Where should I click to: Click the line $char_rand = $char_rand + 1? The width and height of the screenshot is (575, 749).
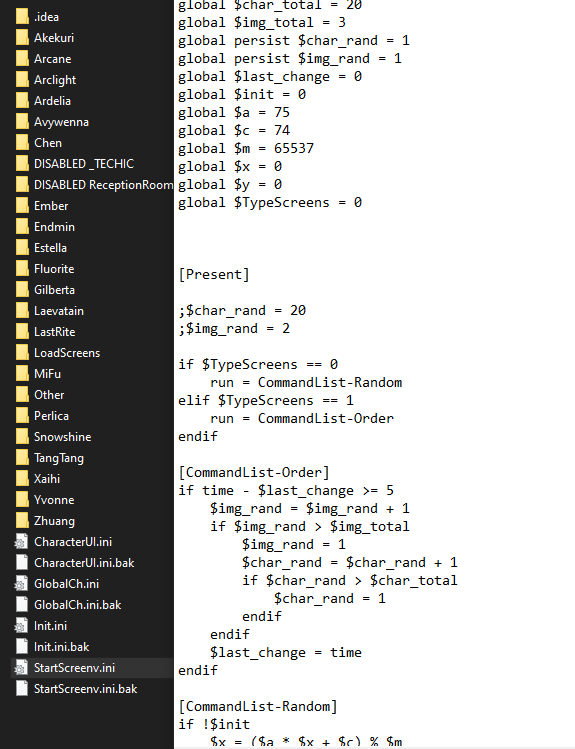click(350, 563)
